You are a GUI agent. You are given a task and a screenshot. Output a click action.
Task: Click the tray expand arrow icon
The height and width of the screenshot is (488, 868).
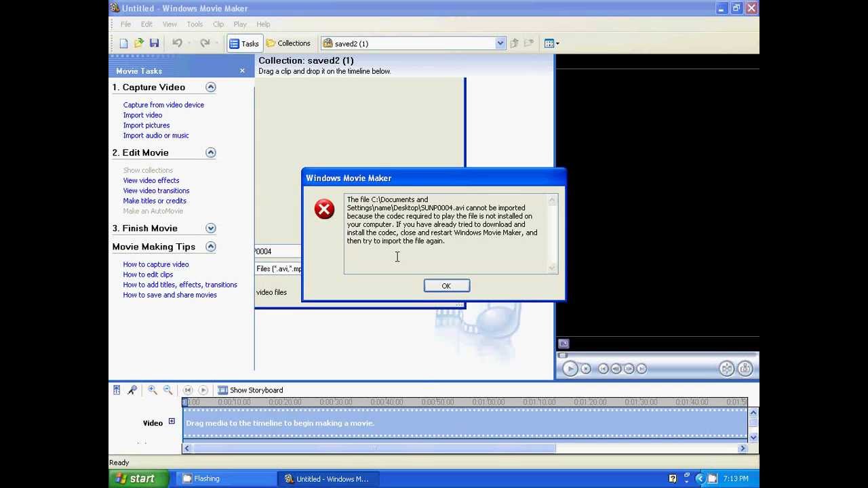(x=700, y=479)
